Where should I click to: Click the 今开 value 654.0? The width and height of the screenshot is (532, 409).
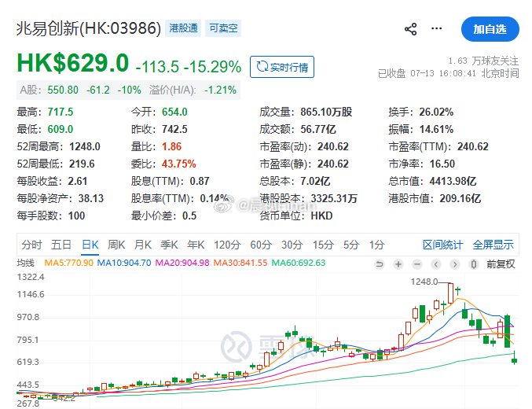pyautogui.click(x=174, y=112)
